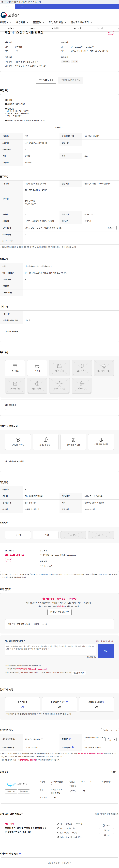Click the 관심정보 등록 heart button
The height and width of the screenshot is (868, 119).
(x=46, y=80)
